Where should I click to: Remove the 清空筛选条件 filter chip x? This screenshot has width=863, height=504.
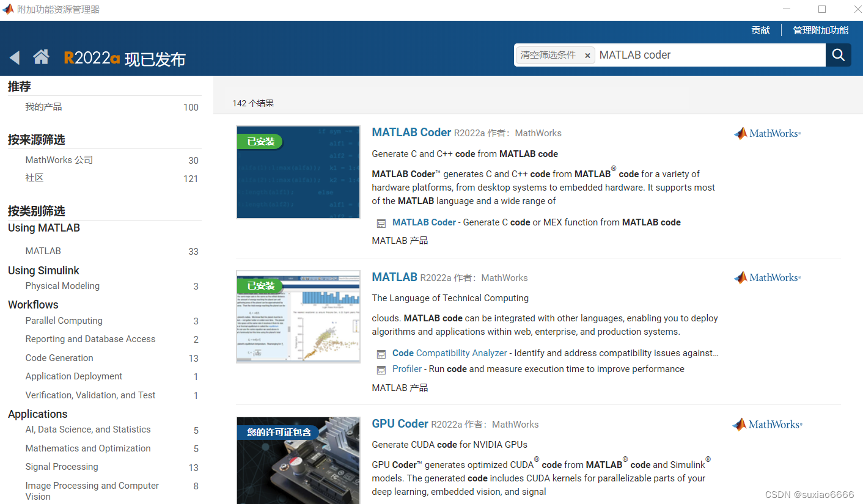587,56
